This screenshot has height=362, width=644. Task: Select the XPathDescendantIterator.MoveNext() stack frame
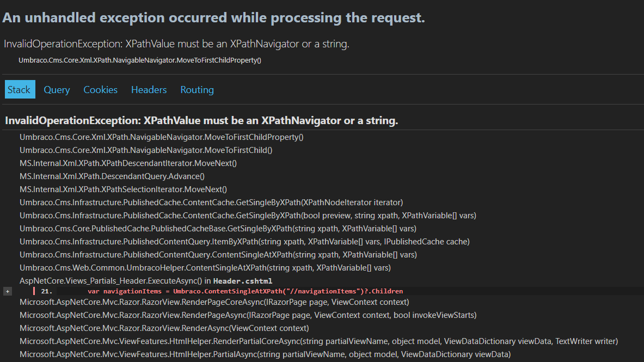(x=128, y=163)
